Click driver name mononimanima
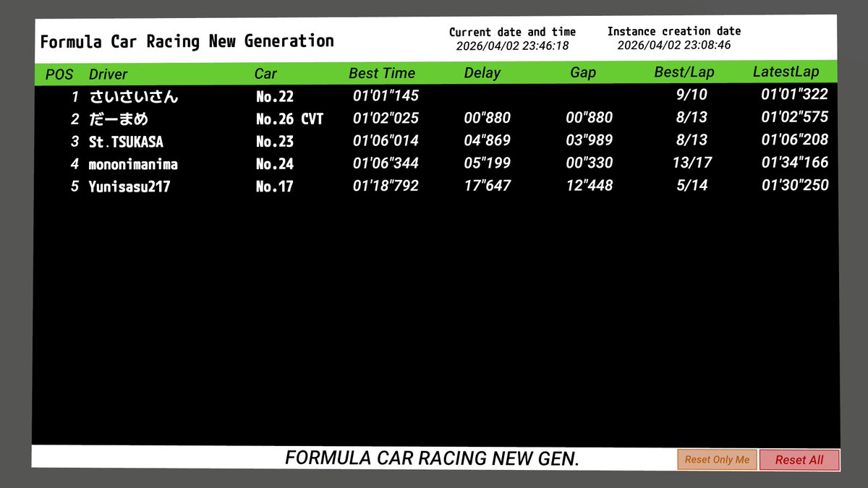 pyautogui.click(x=133, y=165)
